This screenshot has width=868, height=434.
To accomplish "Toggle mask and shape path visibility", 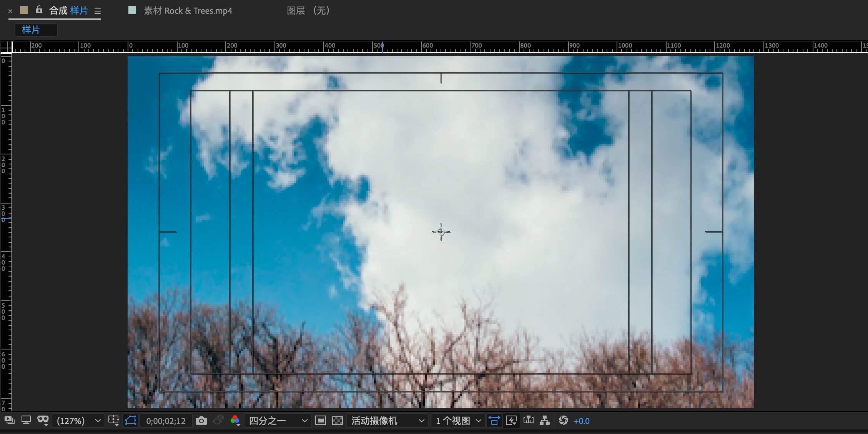I will point(131,421).
